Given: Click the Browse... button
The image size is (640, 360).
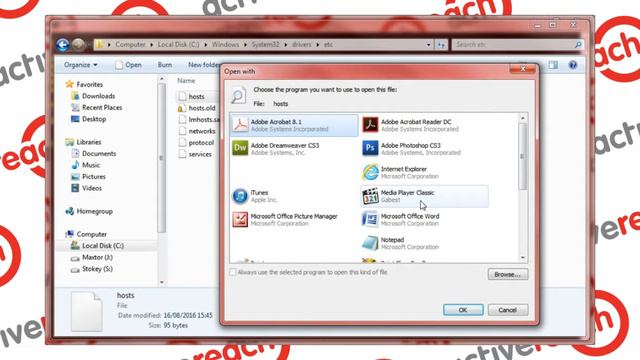Looking at the screenshot, I should point(507,274).
